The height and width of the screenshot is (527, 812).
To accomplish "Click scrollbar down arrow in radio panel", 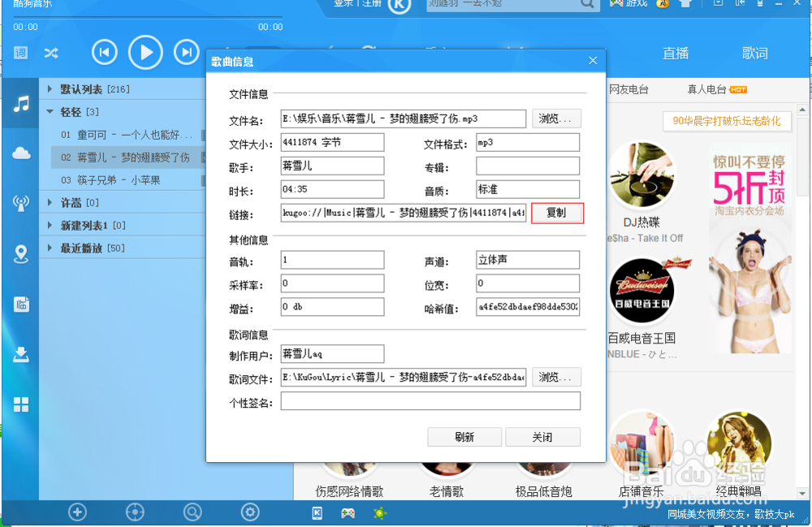I will pyautogui.click(x=802, y=494).
